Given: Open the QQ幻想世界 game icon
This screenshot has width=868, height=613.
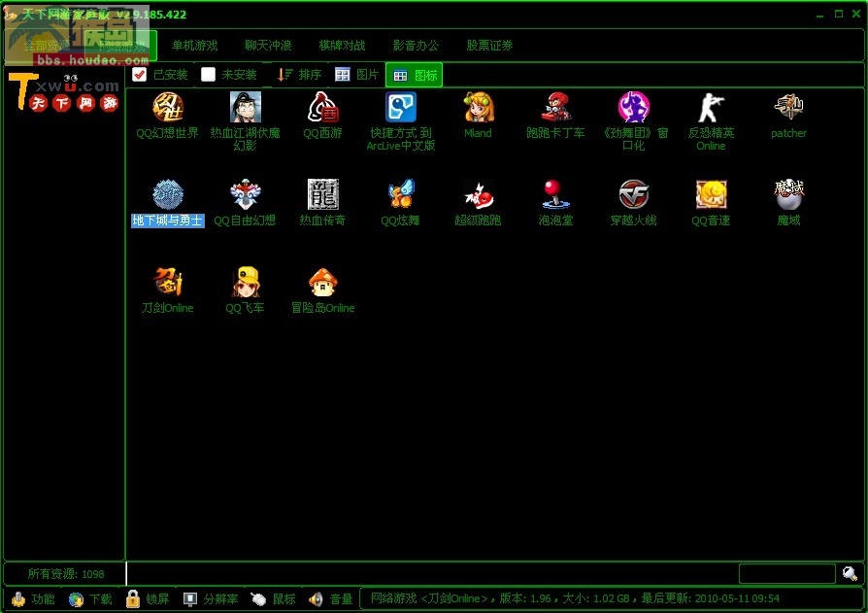Looking at the screenshot, I should coord(167,108).
